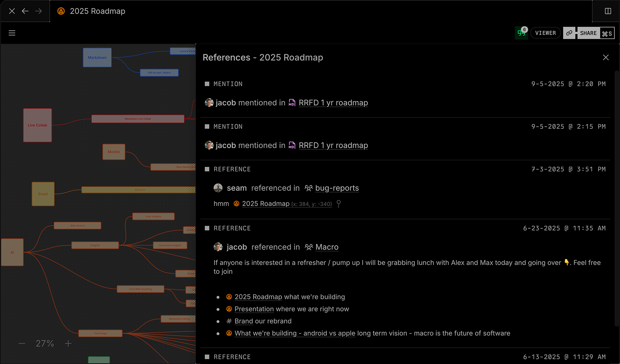Open VIEWER permissions dropdown

(545, 33)
